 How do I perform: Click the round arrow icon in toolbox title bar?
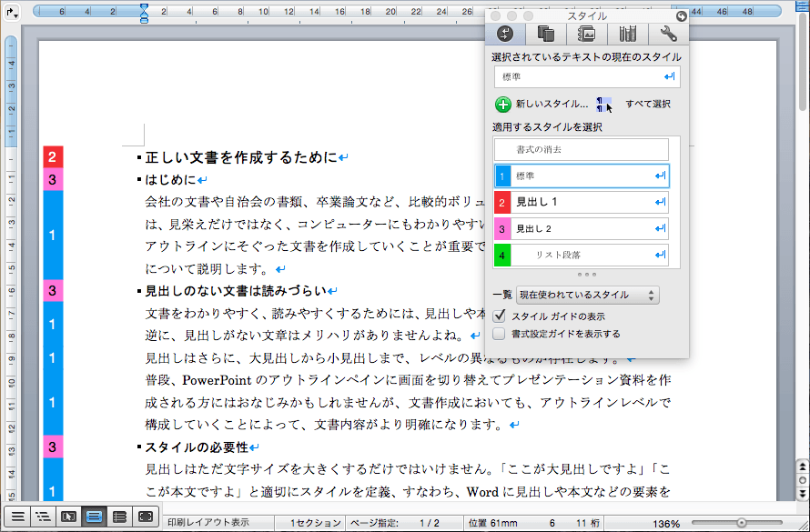pos(682,16)
